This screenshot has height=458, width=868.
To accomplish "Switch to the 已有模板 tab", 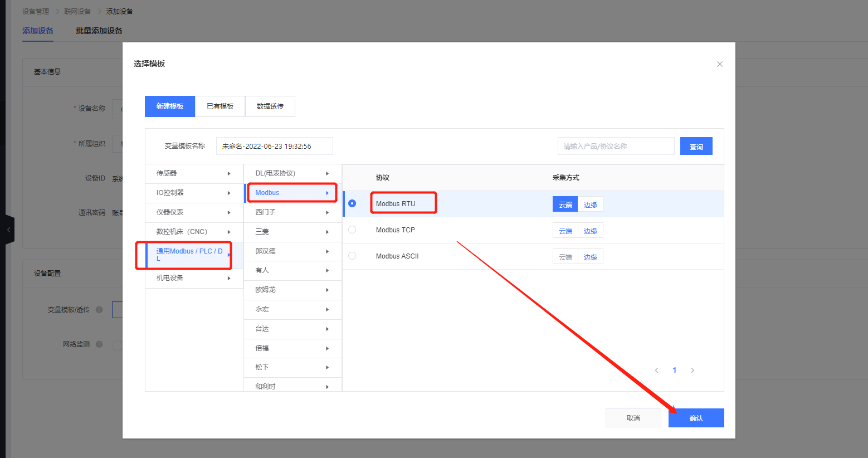I will pyautogui.click(x=220, y=106).
